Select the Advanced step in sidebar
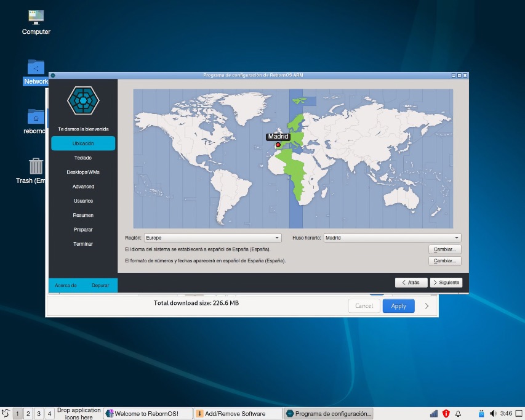This screenshot has height=420, width=525. [x=83, y=187]
